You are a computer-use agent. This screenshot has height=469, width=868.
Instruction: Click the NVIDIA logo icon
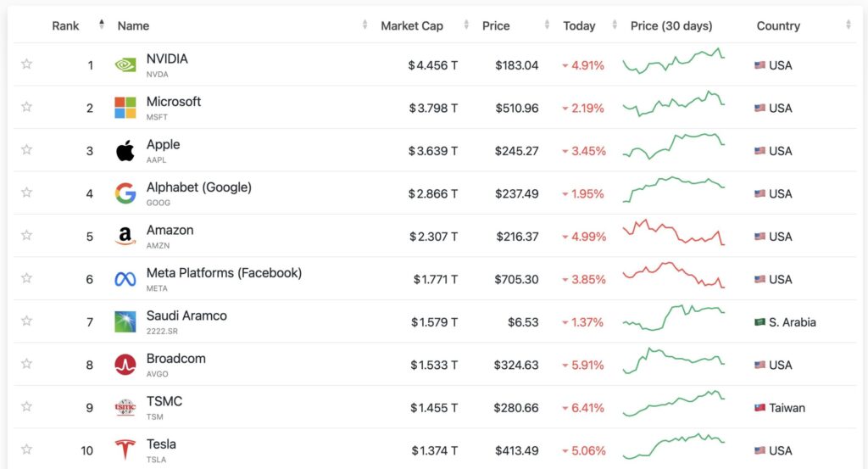125,65
